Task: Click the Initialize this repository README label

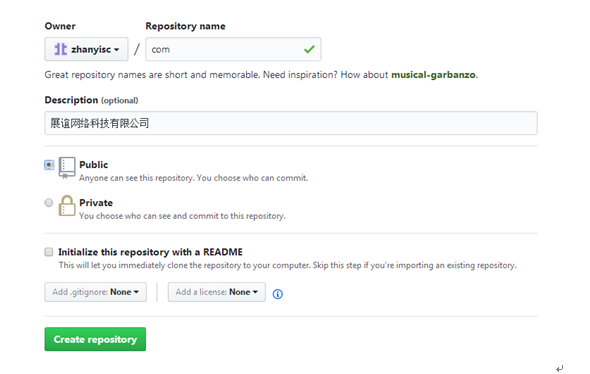Action: coord(151,252)
